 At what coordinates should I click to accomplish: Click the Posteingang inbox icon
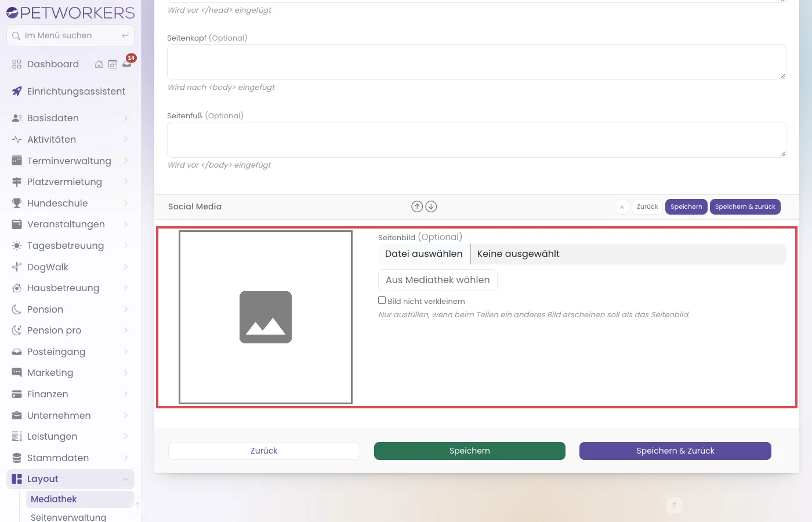pos(17,352)
